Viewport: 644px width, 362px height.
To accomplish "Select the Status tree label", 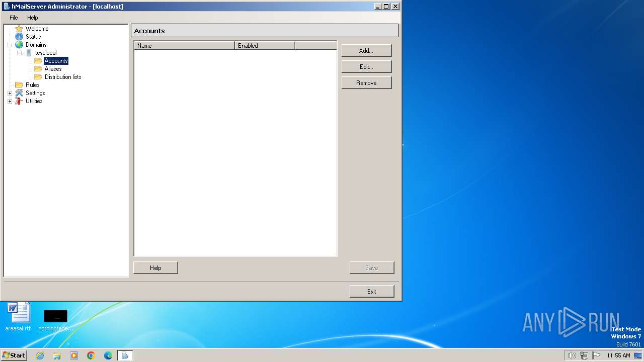I will 33,37.
